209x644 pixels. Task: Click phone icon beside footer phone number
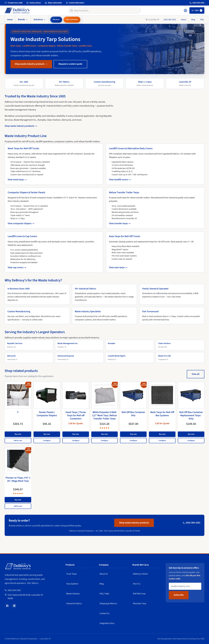point(6,590)
